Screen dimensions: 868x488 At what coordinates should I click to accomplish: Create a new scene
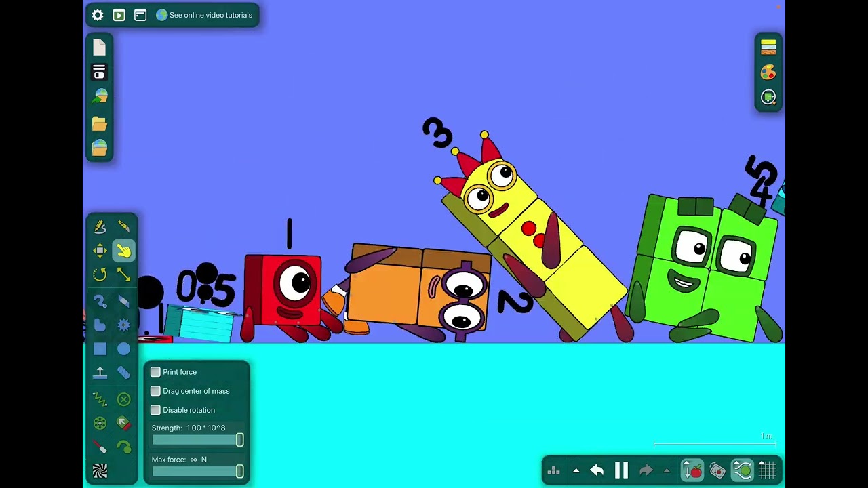tap(100, 47)
